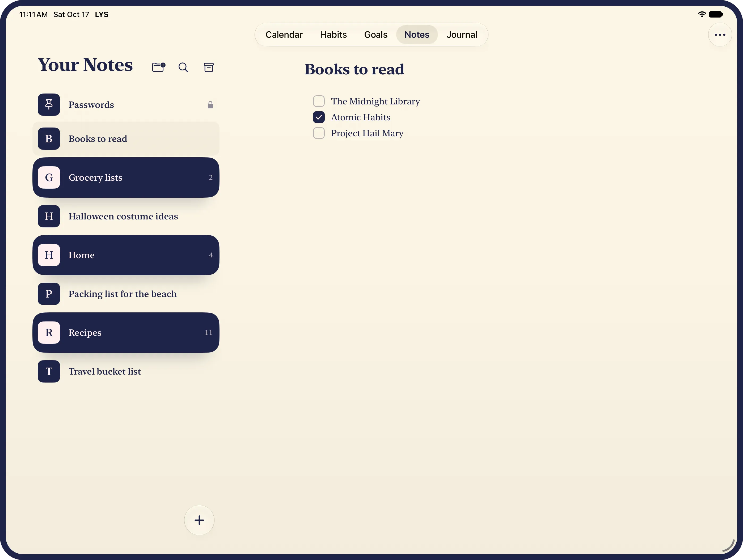Click the Atomic Habits item text
This screenshot has width=743, height=560.
click(360, 117)
